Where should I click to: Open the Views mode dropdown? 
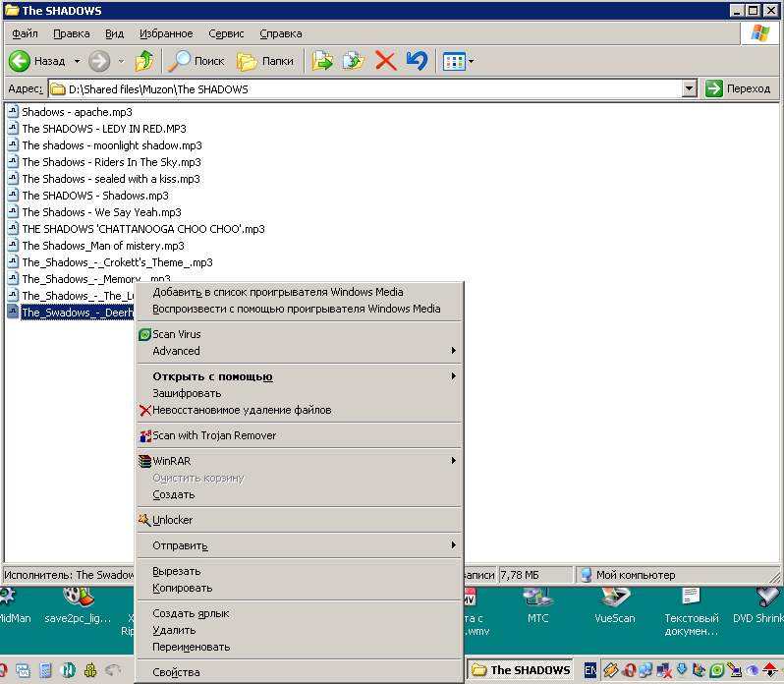pos(459,61)
